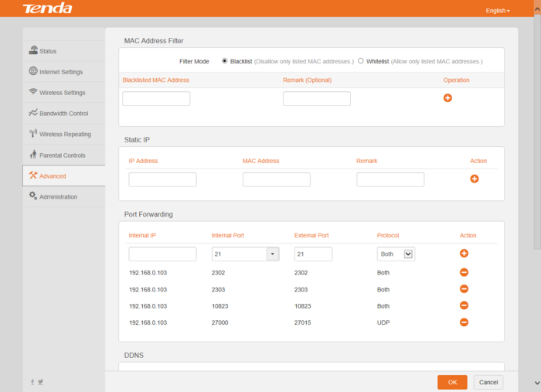Click the Advanced tools icon
This screenshot has height=392, width=541.
click(x=33, y=176)
